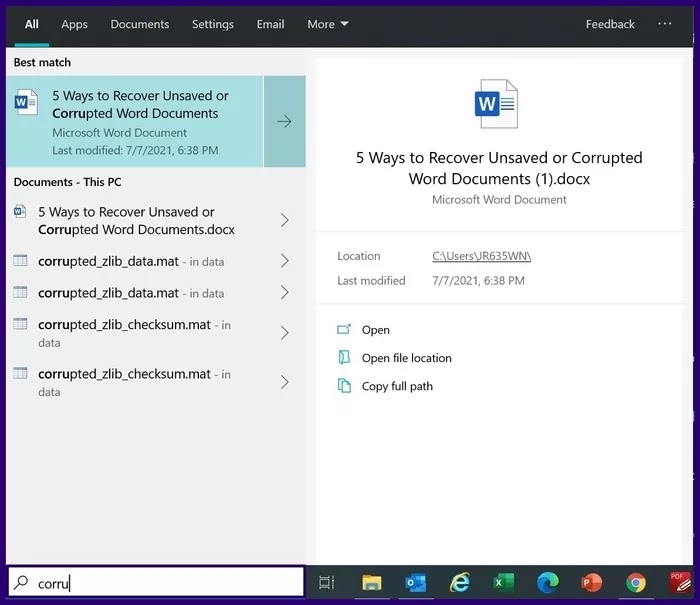Expand first corrupted_zlib_data.mat chevron

[284, 261]
